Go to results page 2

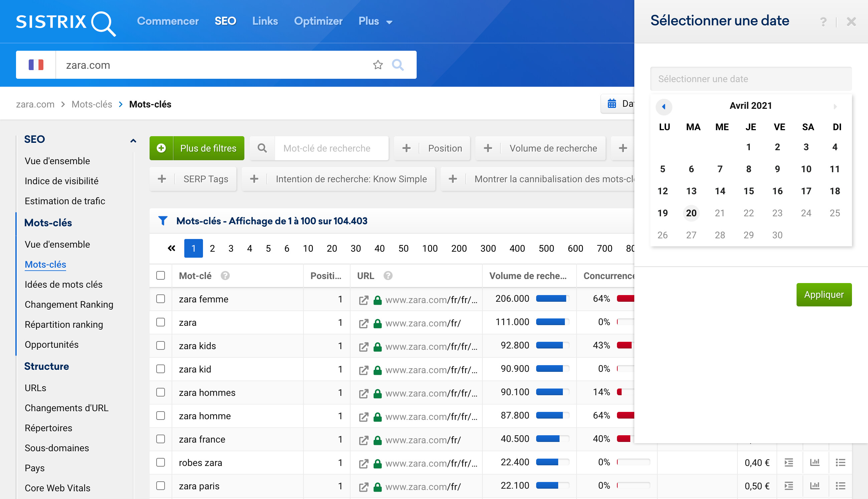point(212,248)
